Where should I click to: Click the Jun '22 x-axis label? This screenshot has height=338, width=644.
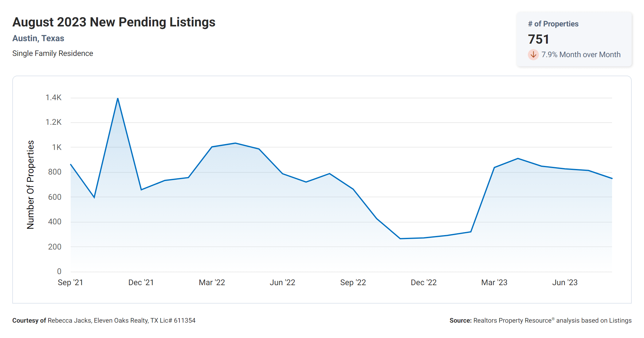point(282,282)
